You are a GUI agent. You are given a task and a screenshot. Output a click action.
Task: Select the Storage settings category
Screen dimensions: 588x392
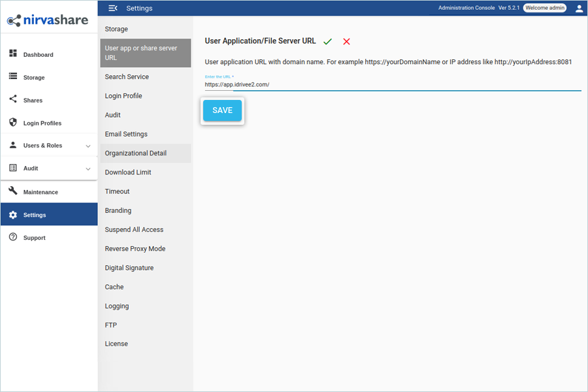tap(146, 29)
